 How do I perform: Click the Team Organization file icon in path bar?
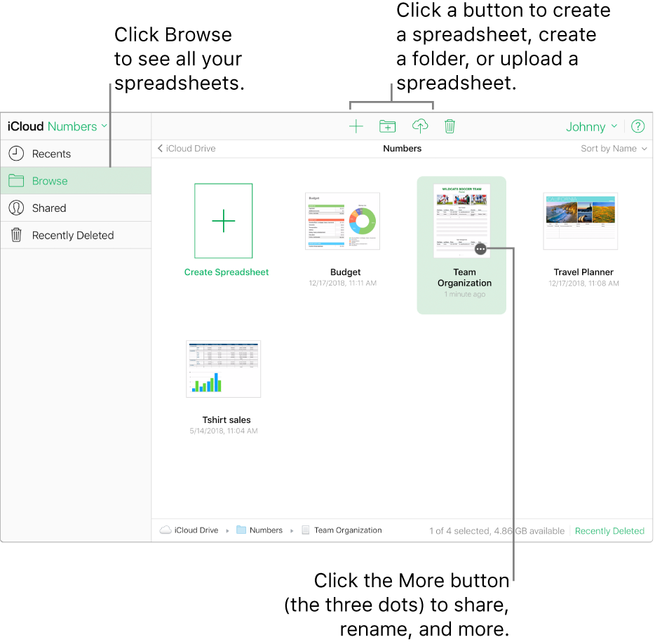tap(306, 530)
